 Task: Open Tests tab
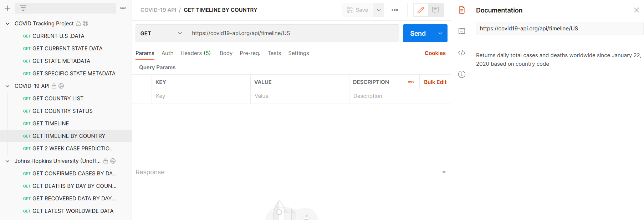tap(274, 53)
